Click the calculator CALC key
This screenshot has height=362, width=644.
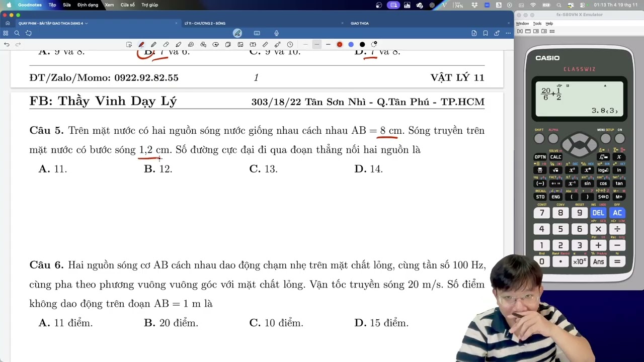tap(556, 157)
